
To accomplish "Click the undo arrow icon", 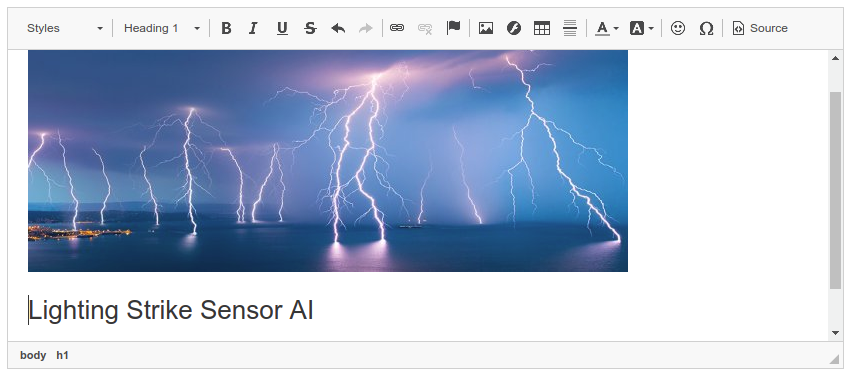I will click(338, 28).
